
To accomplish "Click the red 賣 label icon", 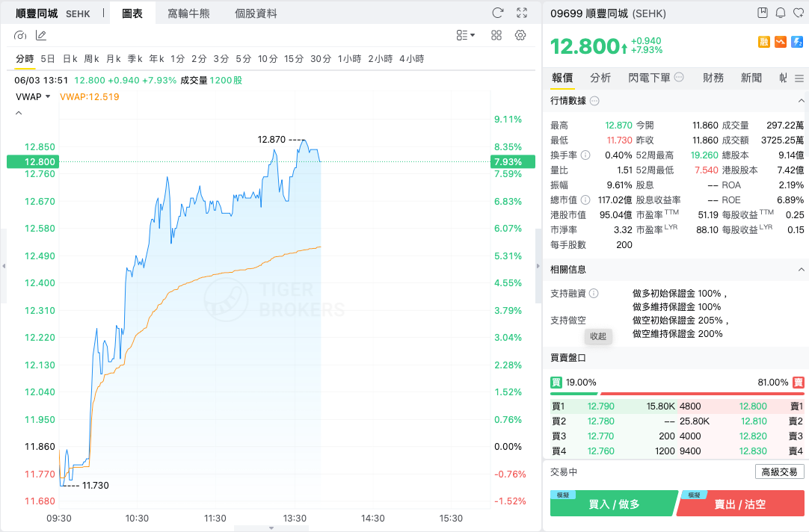I will (799, 382).
